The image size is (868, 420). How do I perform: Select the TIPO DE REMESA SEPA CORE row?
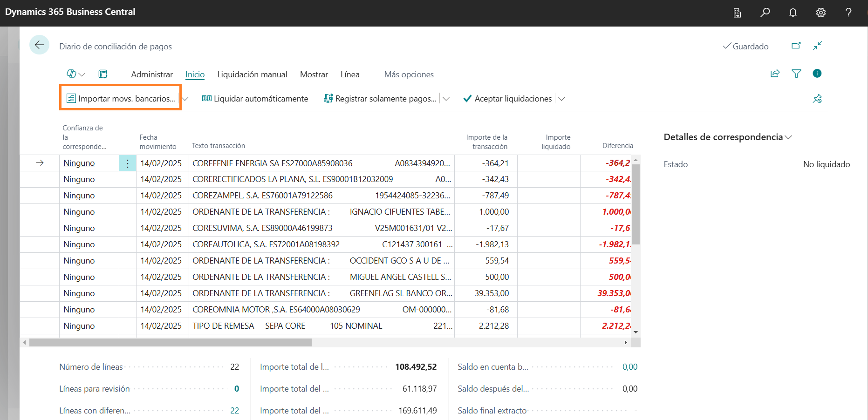pyautogui.click(x=321, y=326)
